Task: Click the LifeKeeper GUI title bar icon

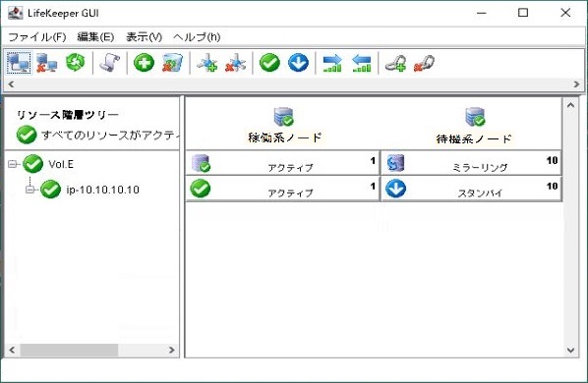Action: 16,13
